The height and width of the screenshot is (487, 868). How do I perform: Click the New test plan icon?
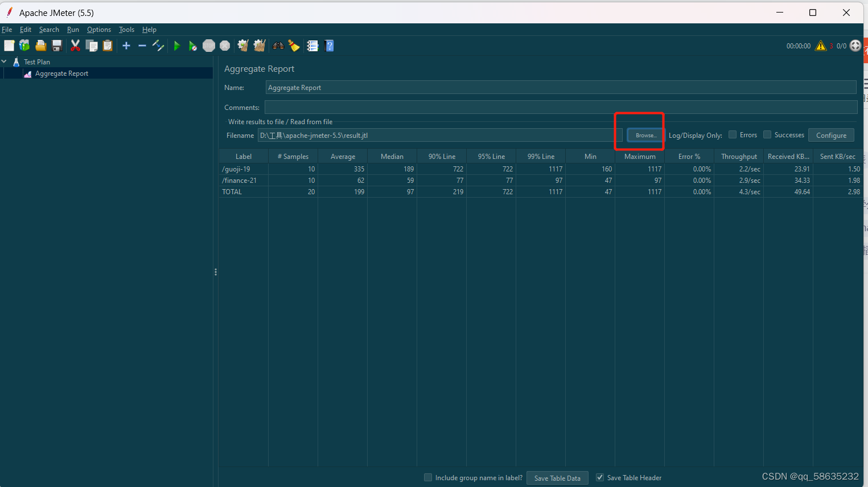pyautogui.click(x=9, y=46)
